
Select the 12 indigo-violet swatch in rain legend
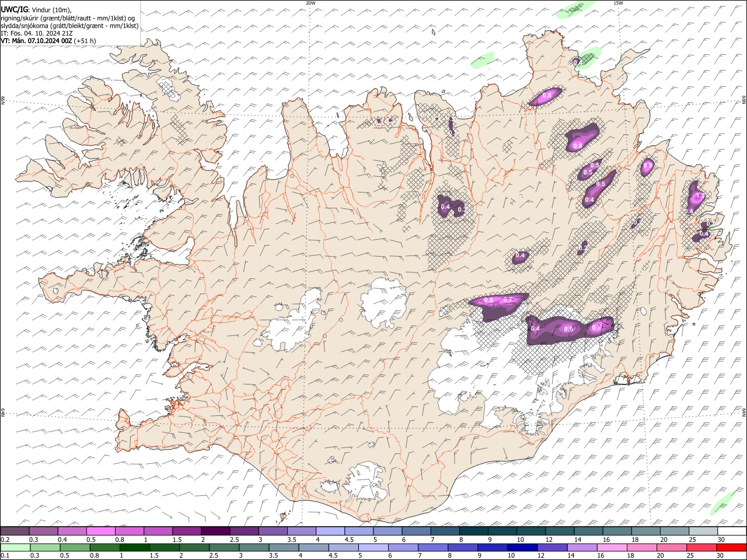click(552, 547)
